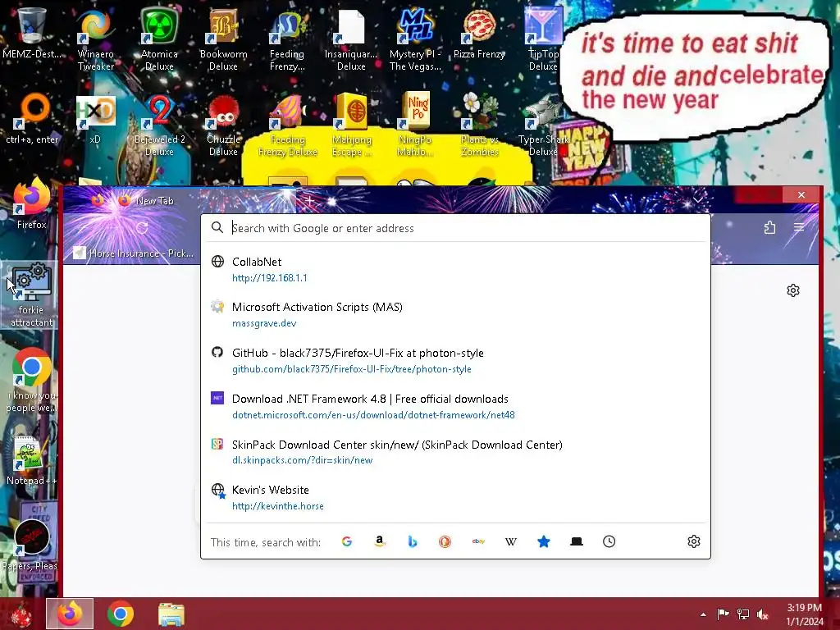Image resolution: width=840 pixels, height=630 pixels.
Task: Search this time with eBay
Action: 478,541
